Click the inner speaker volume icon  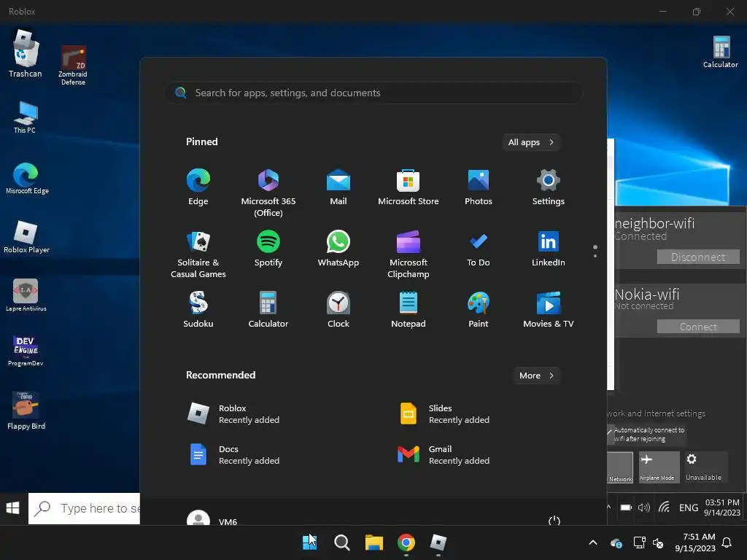tap(643, 507)
